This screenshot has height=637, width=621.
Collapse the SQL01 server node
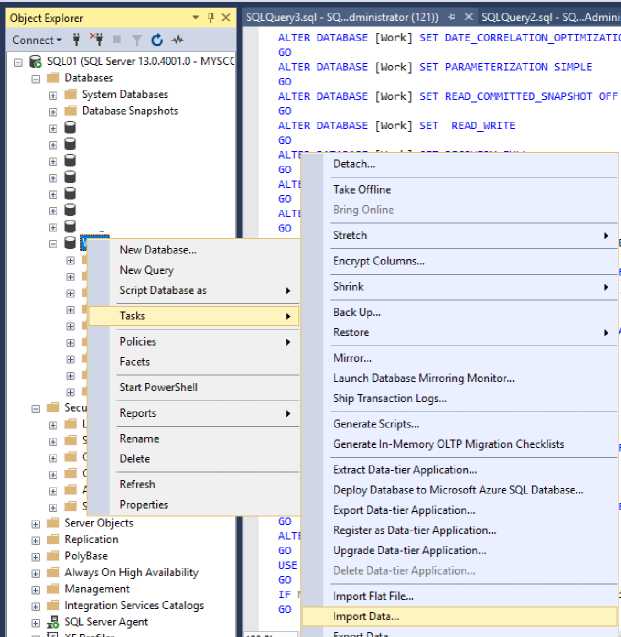pos(18,62)
